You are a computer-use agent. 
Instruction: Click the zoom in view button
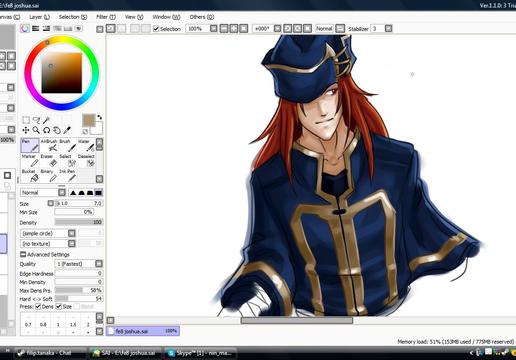coord(234,29)
